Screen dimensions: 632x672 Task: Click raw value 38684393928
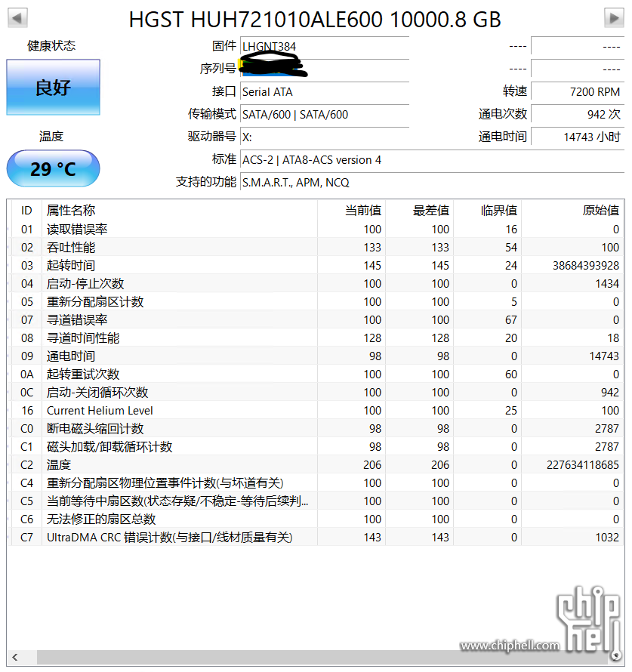(586, 266)
